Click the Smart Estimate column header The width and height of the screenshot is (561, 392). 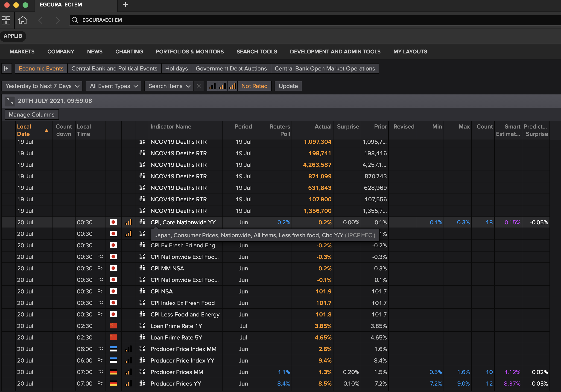pos(508,130)
